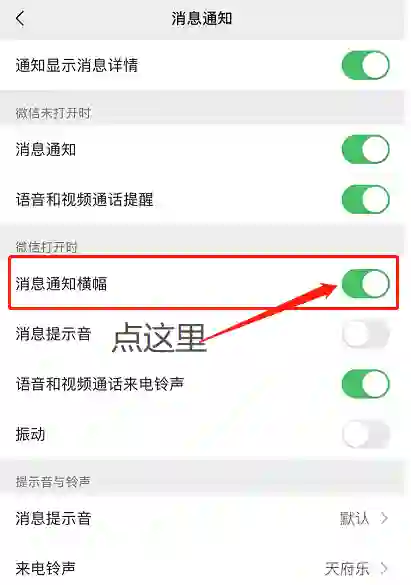This screenshot has width=411, height=585.
Task: Click the 通知显示消息详情 label
Action: [x=77, y=65]
